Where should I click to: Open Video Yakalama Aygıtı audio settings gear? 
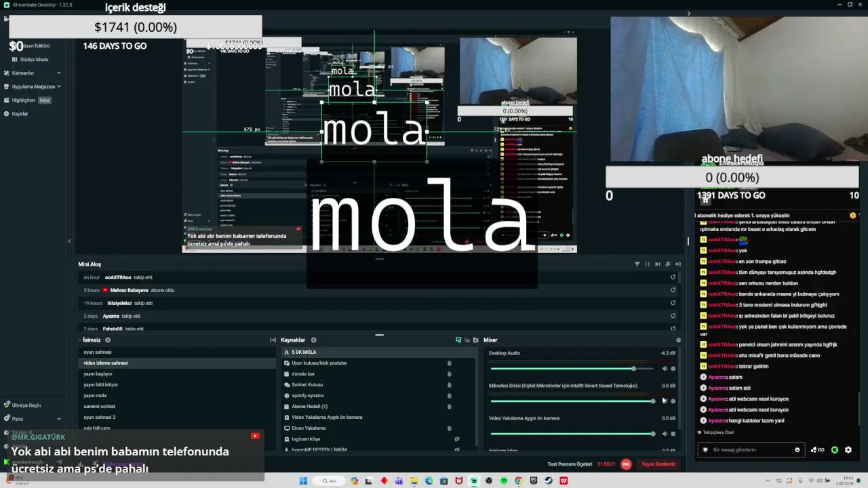pos(673,434)
